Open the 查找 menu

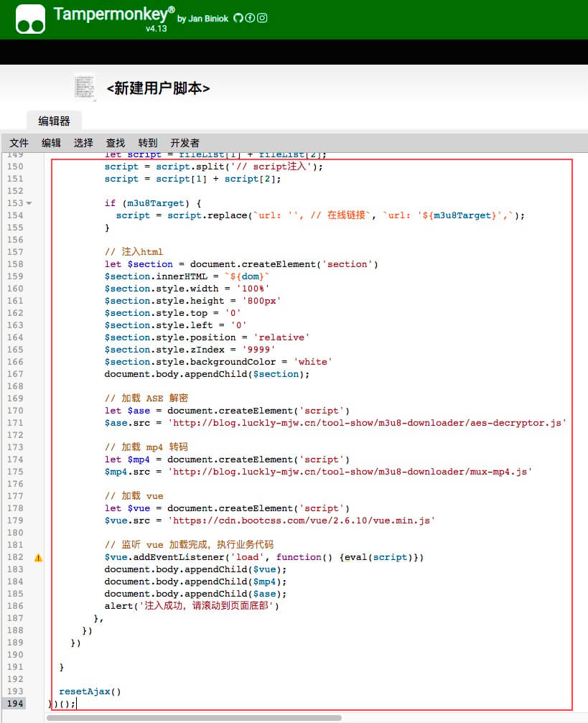115,143
